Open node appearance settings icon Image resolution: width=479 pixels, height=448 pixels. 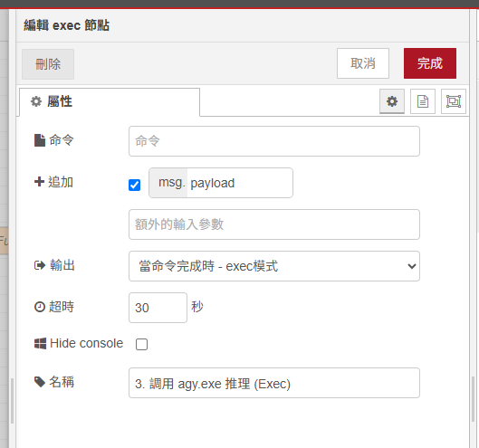click(454, 101)
